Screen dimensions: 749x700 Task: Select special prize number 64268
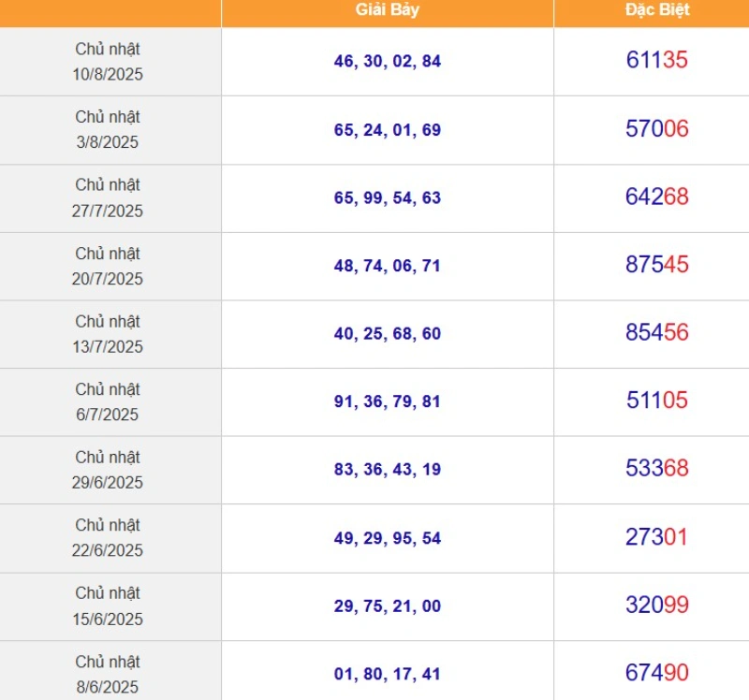[x=657, y=197]
